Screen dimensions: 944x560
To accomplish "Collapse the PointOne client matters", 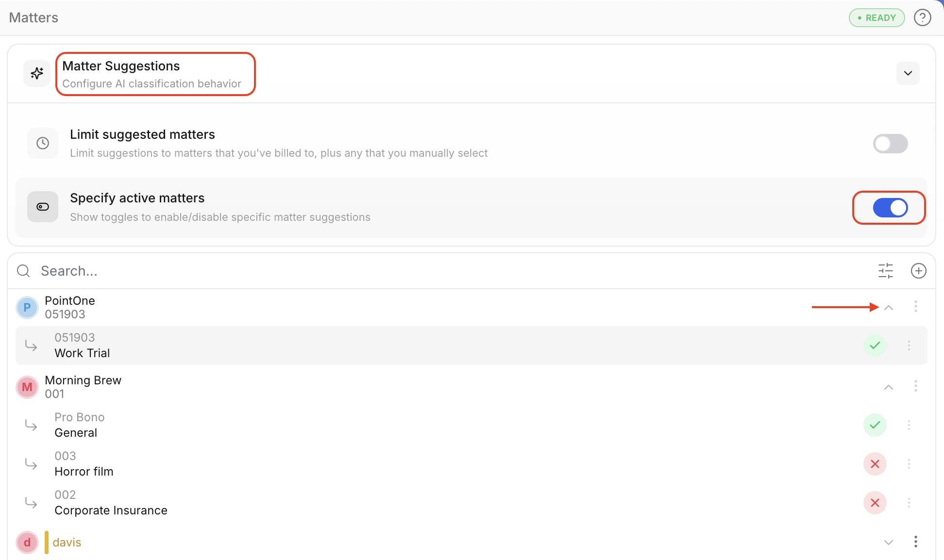I will 889,308.
